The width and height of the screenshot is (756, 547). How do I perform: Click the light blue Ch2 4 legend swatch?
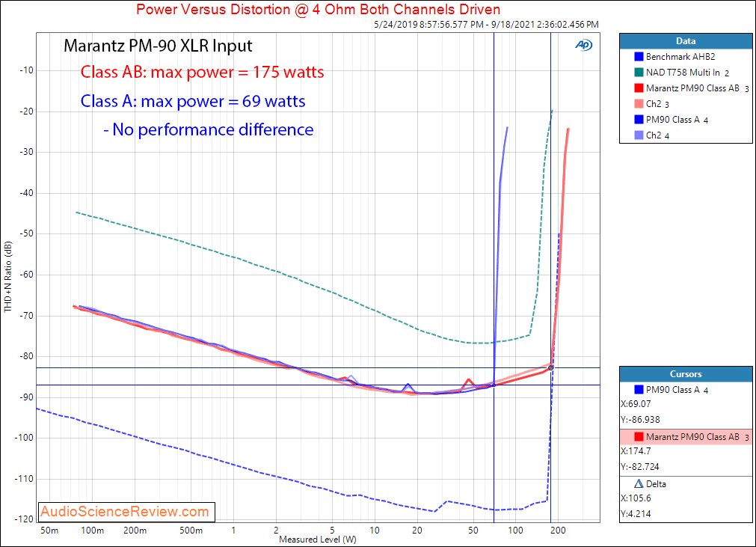[x=639, y=135]
